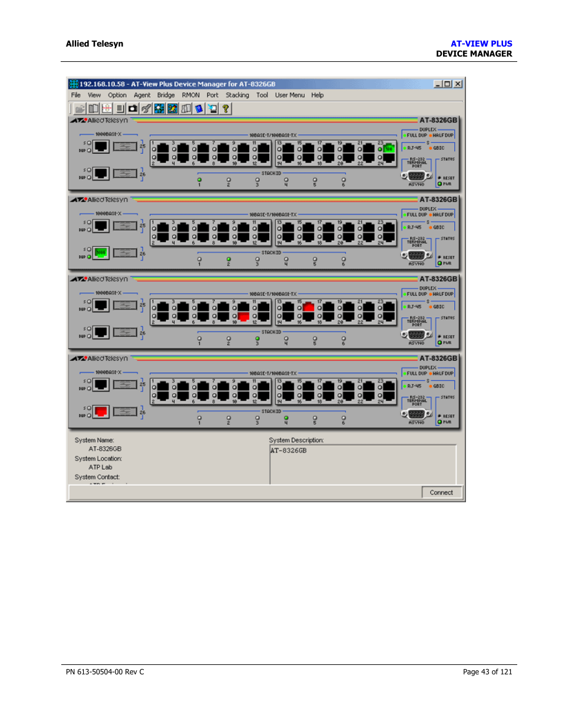Click AT-8326GB model label on first unit
Viewport: 562px width, 728px height.
pyautogui.click(x=438, y=120)
